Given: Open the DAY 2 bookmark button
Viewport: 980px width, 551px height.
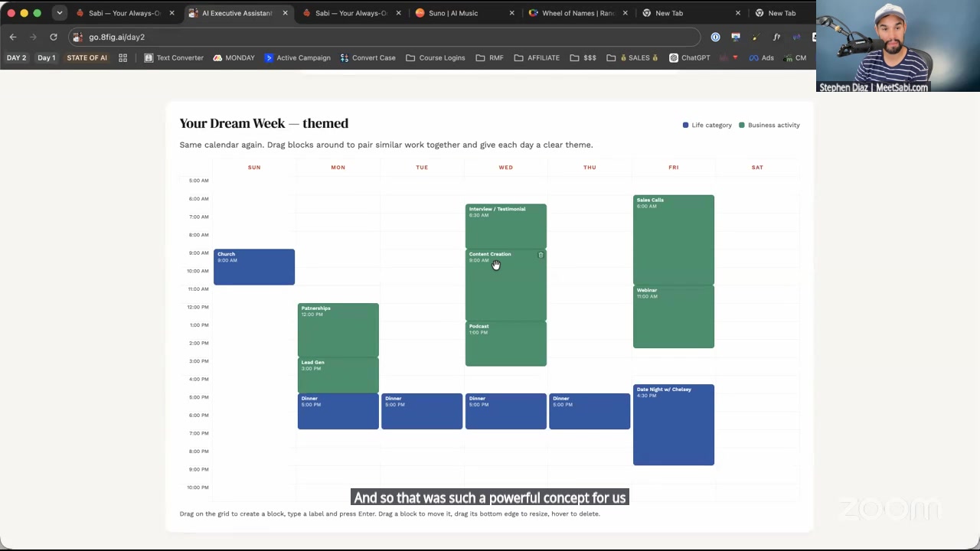Looking at the screenshot, I should coord(16,57).
